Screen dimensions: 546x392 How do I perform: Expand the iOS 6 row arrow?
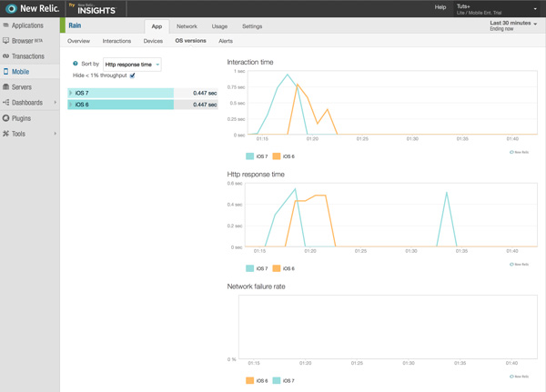click(71, 105)
